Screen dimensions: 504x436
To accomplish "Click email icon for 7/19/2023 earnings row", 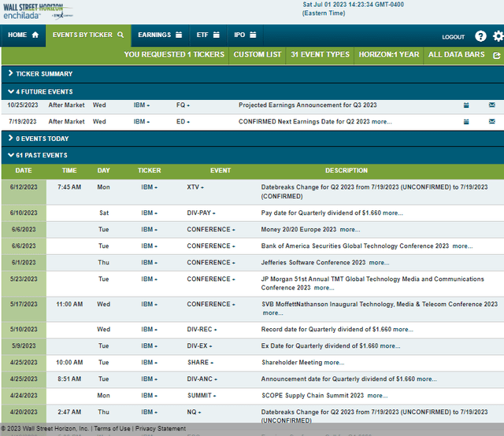I will point(491,121).
